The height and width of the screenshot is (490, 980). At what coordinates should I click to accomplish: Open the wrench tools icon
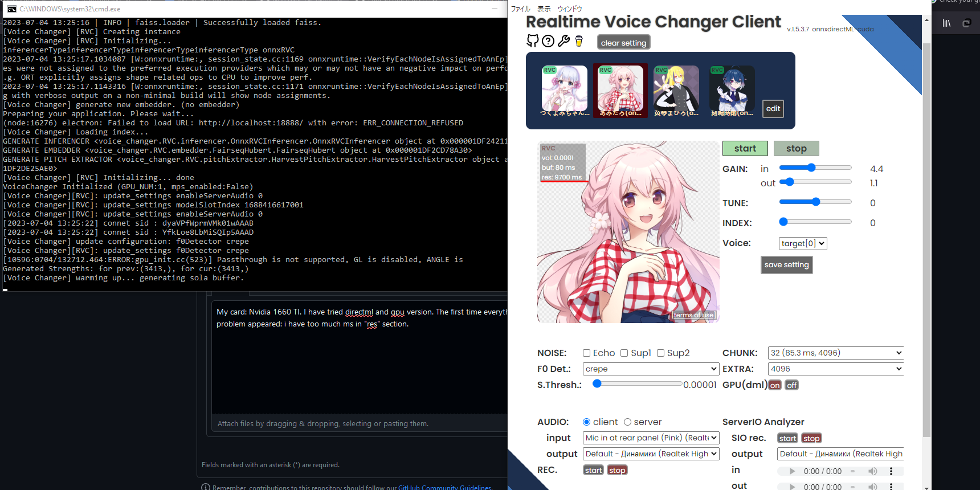(563, 41)
